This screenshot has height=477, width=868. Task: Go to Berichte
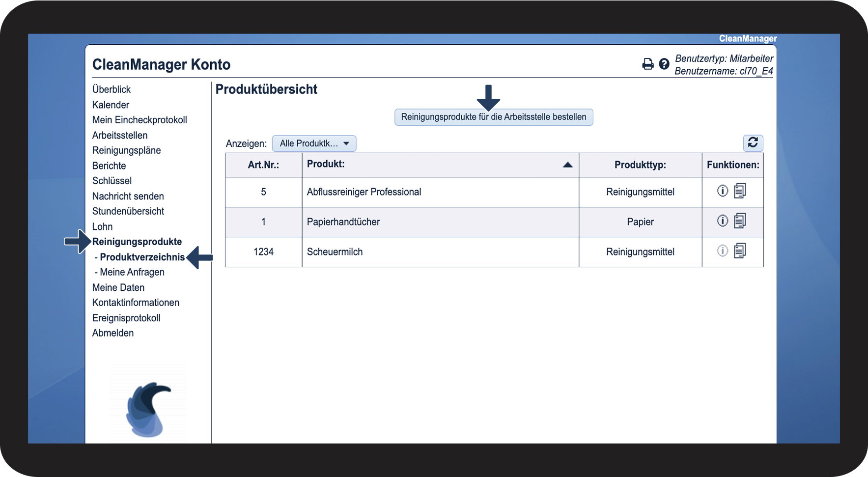click(109, 166)
